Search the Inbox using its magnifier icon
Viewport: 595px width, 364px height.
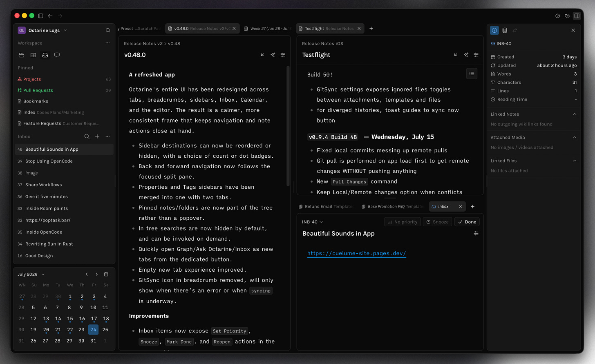click(x=87, y=136)
